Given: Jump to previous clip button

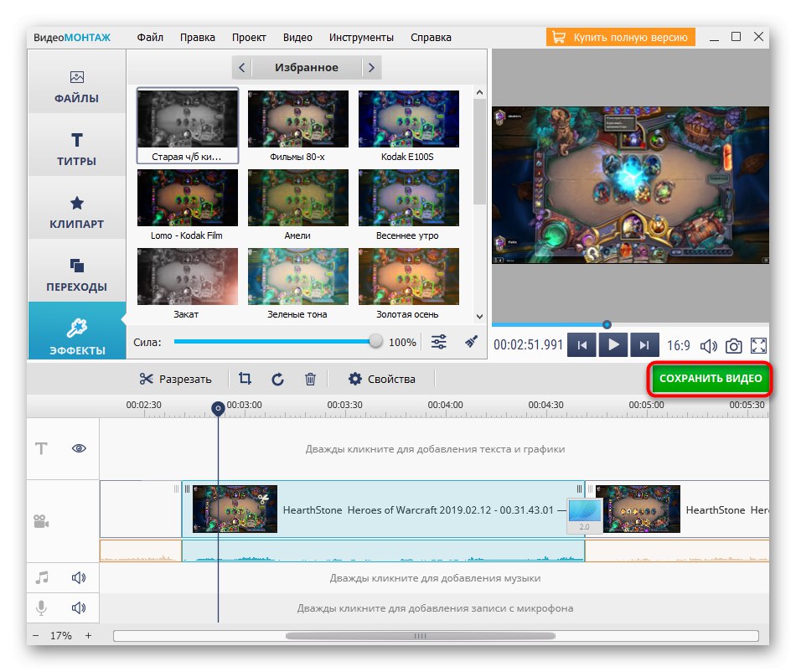Looking at the screenshot, I should point(581,346).
